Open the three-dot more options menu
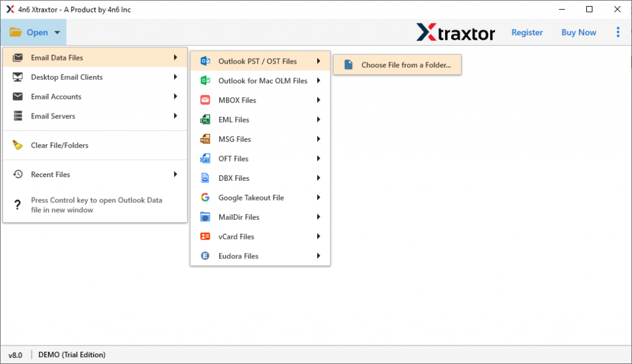Screen dimensions: 632x364 [x=618, y=32]
